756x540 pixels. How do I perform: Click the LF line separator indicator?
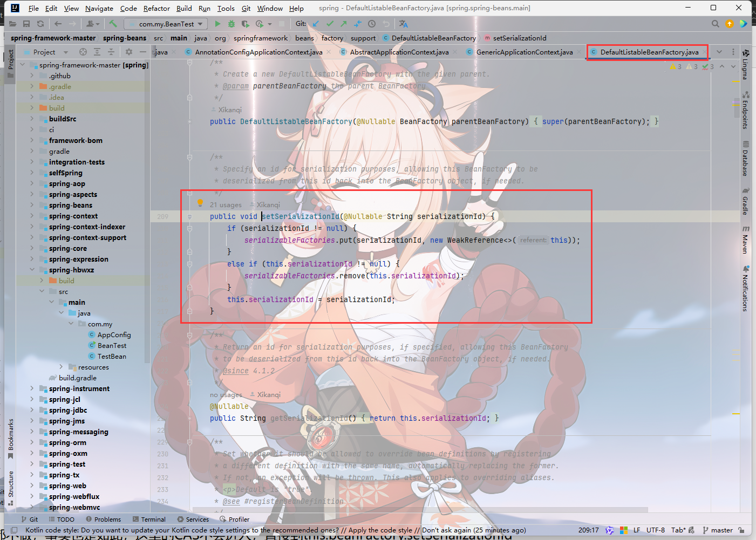(x=637, y=530)
